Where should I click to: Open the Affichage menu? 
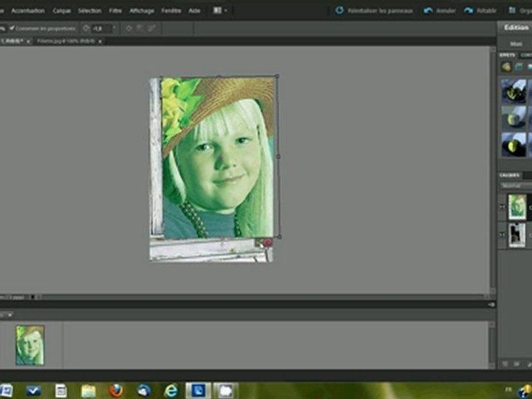tap(141, 11)
